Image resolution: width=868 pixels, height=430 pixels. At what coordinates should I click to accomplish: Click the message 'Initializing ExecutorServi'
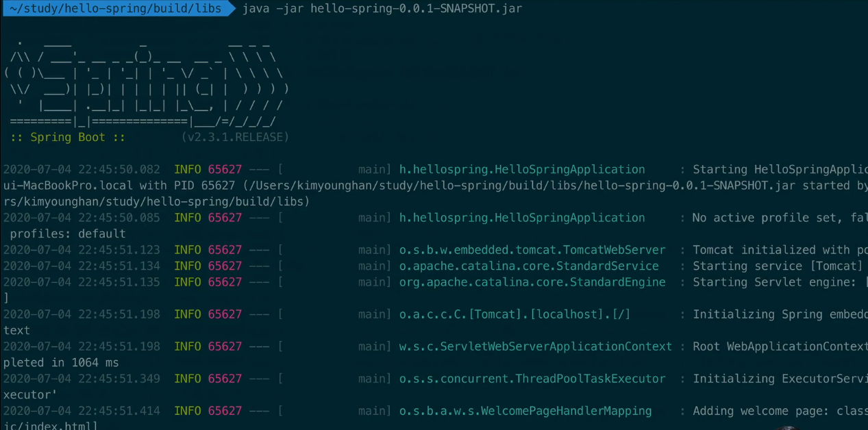click(780, 379)
